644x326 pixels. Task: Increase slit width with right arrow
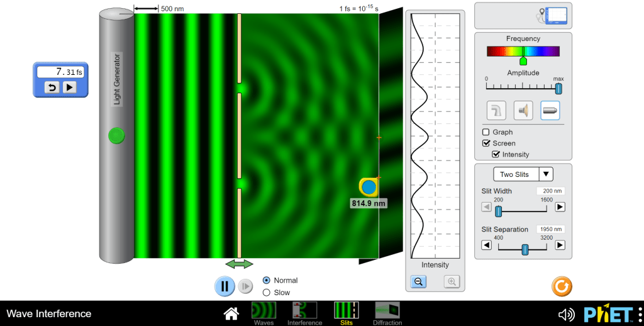click(x=560, y=207)
